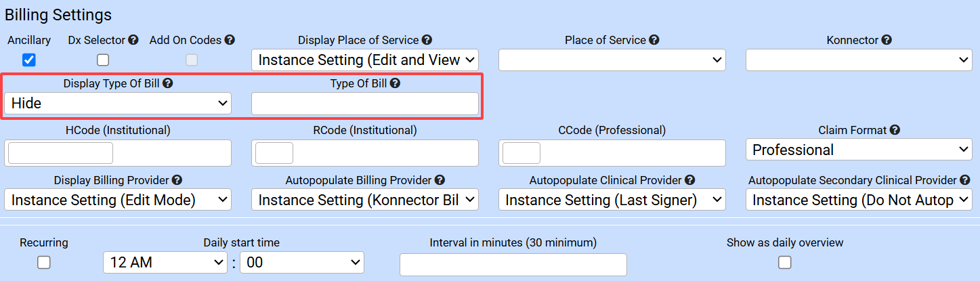Image resolution: width=980 pixels, height=281 pixels.
Task: Open the Daily start time hour dropdown
Action: (165, 263)
